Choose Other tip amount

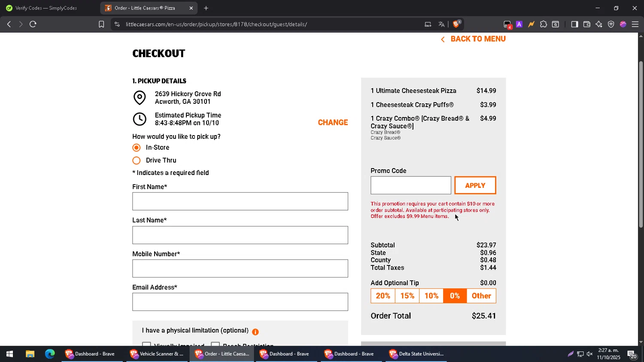click(x=481, y=296)
